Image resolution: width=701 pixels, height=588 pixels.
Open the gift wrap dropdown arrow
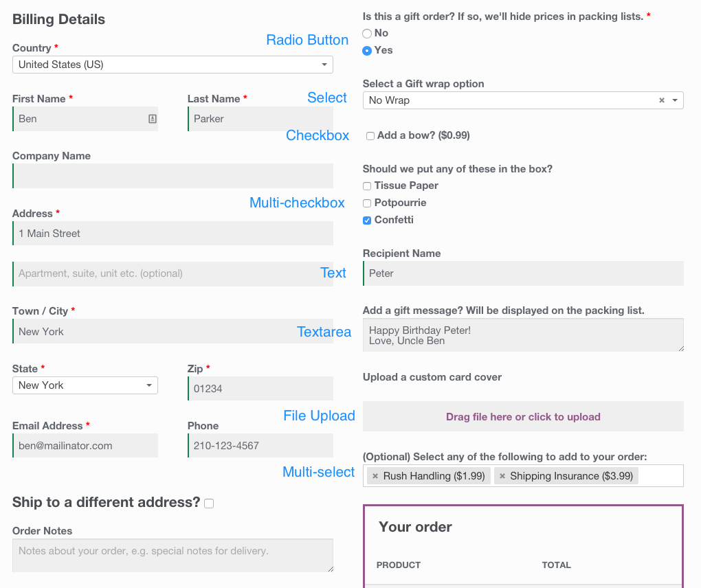[x=675, y=100]
